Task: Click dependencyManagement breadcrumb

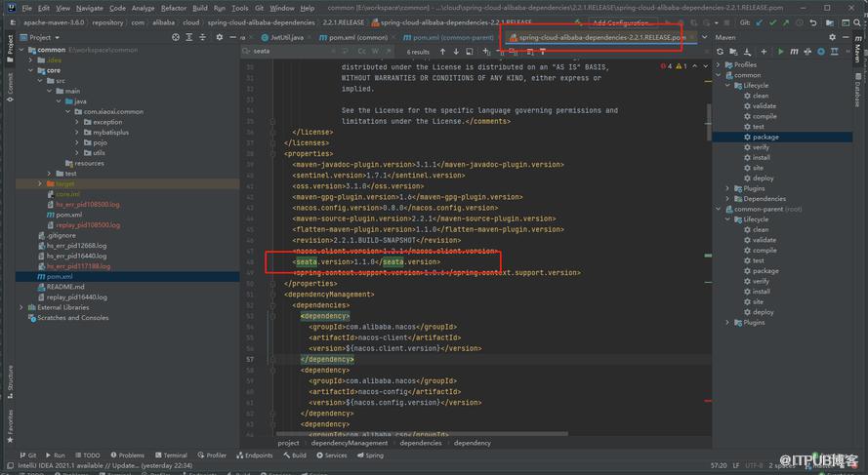Action: pyautogui.click(x=350, y=443)
